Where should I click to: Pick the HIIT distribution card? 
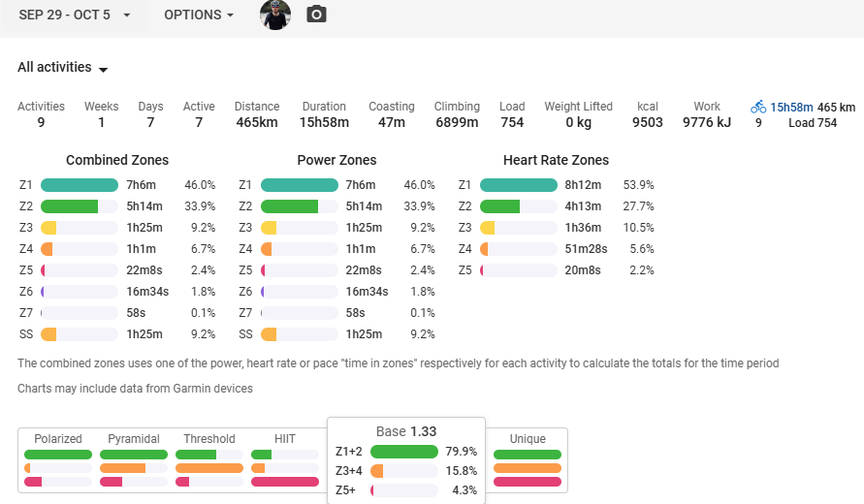tap(285, 460)
